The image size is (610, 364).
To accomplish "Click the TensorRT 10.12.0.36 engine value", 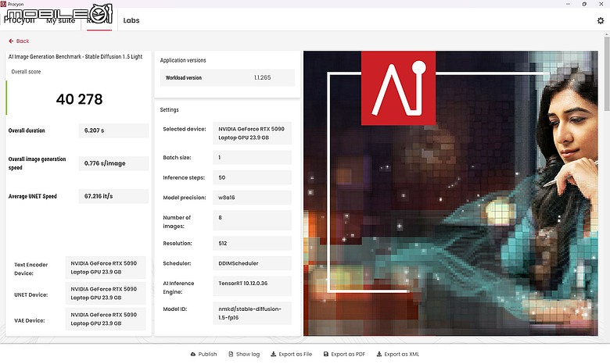I will [x=252, y=287].
